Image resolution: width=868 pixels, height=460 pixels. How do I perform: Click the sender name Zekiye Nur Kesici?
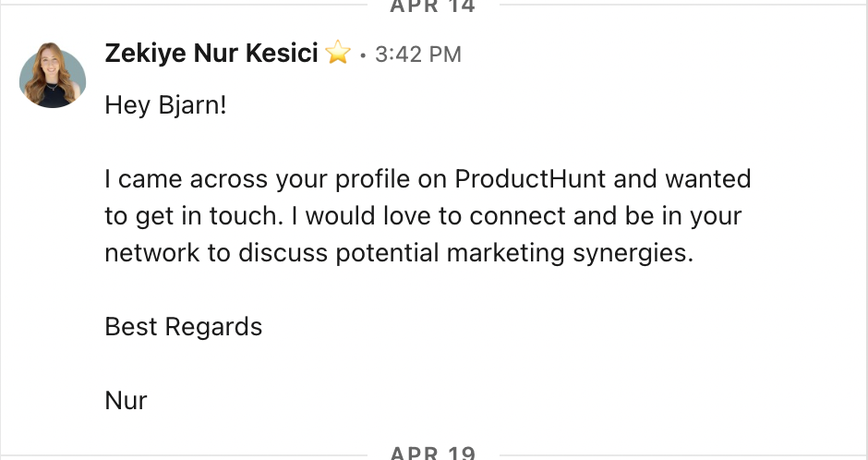(x=211, y=54)
